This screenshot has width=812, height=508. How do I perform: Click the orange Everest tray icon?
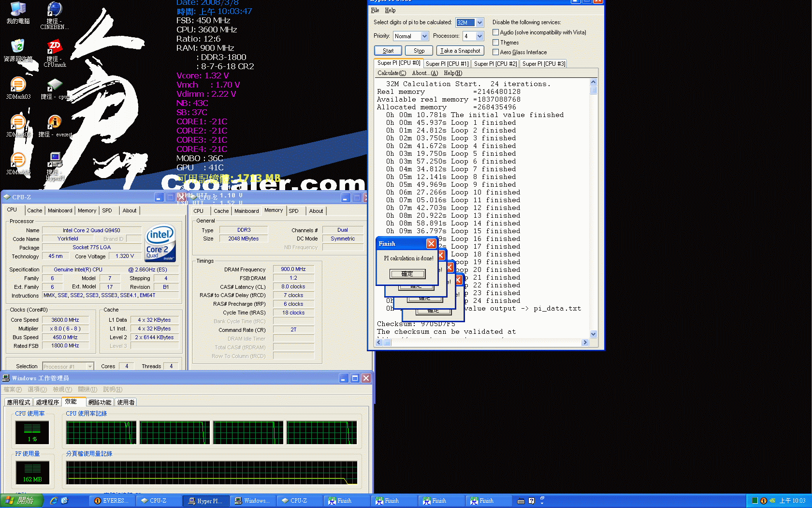tap(764, 501)
